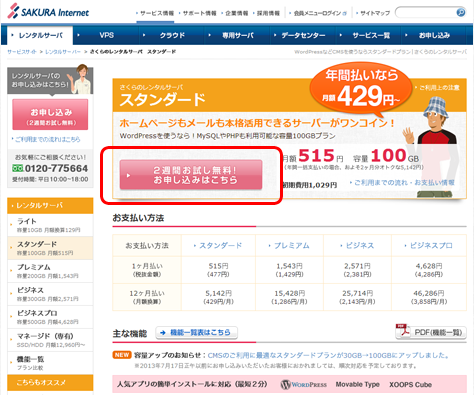Open 機能一覧表はこちら button
This screenshot has height=395, width=474.
point(197,332)
